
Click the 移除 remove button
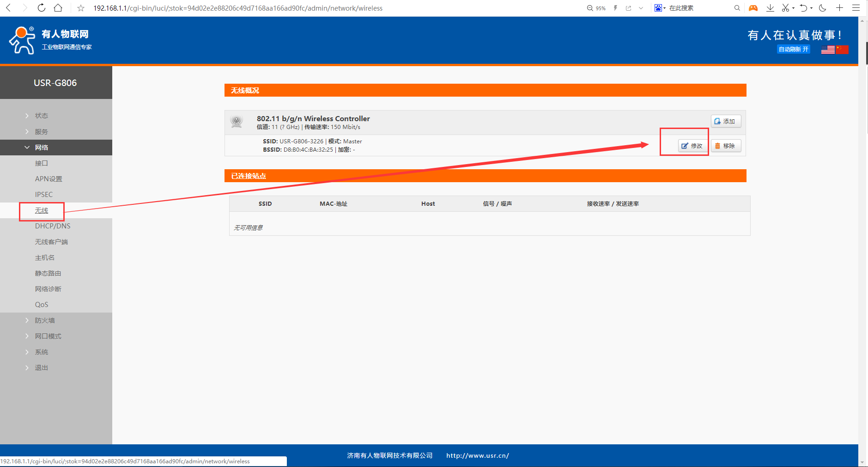coord(726,146)
